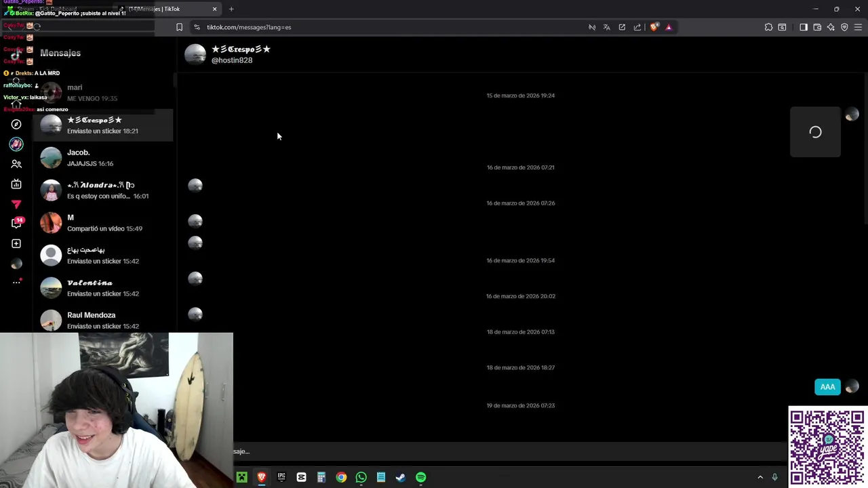Open conversation with Raul Mendoza
868x488 pixels.
(103, 319)
